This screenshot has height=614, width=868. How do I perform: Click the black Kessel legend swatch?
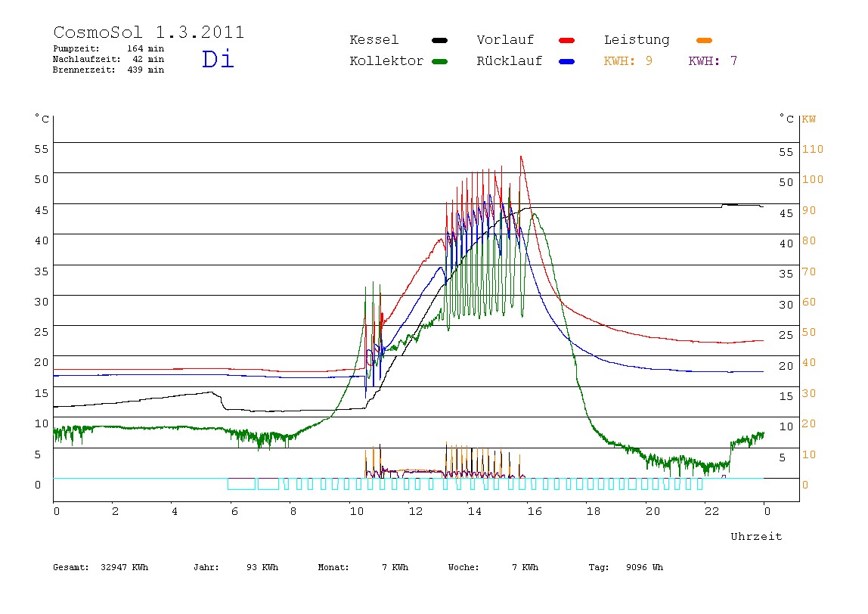tap(439, 40)
